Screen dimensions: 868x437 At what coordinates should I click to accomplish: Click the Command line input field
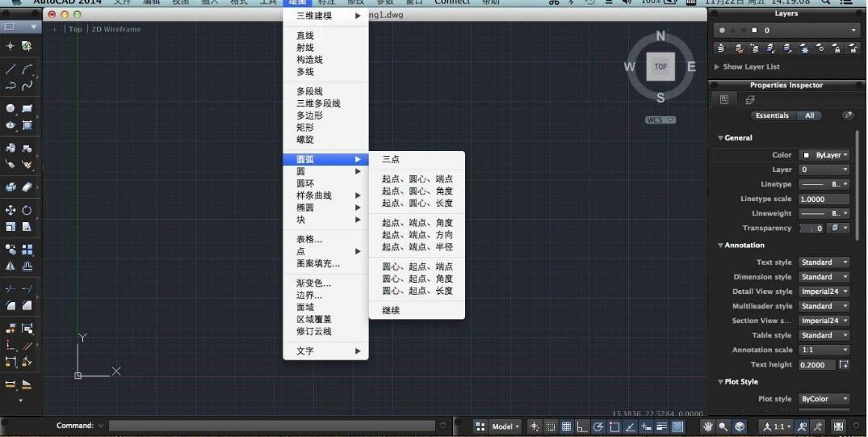click(x=272, y=426)
